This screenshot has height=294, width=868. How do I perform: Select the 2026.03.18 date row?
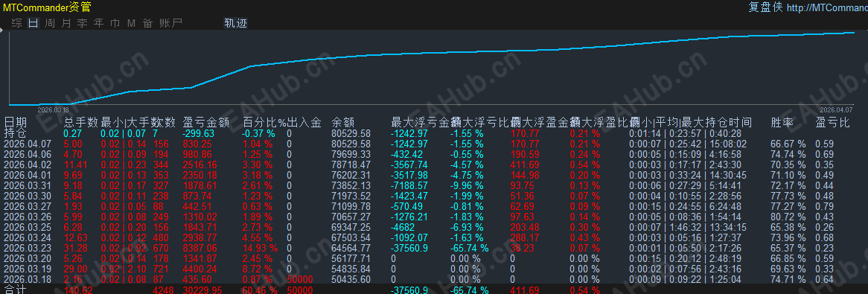(x=27, y=279)
